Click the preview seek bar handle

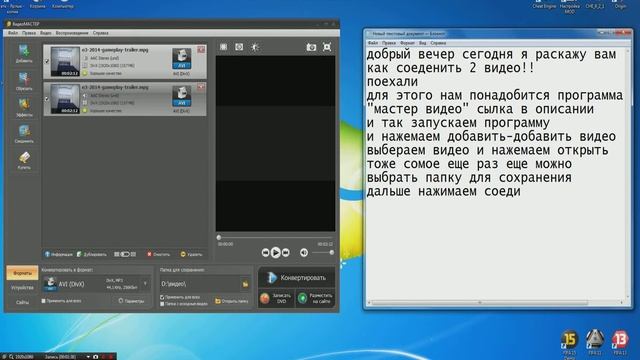click(219, 237)
